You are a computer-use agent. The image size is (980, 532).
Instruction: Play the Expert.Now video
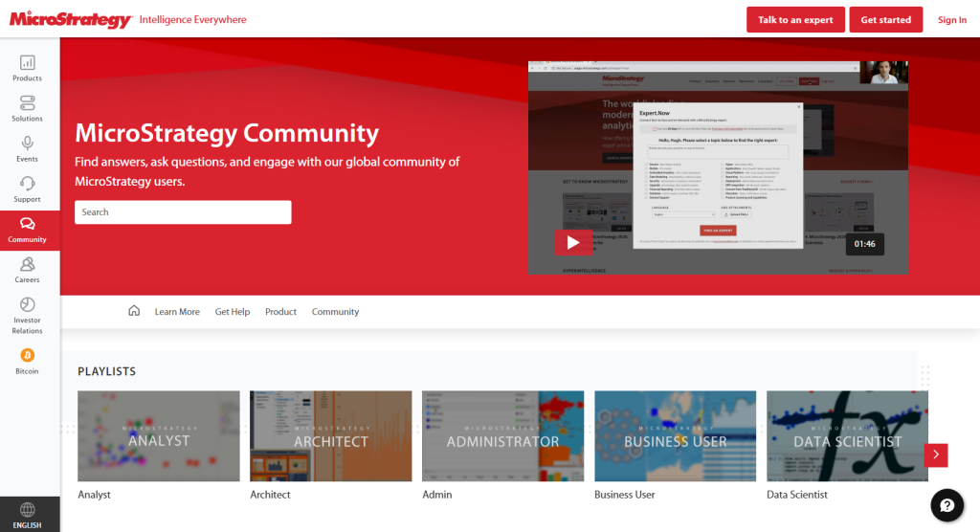click(572, 242)
